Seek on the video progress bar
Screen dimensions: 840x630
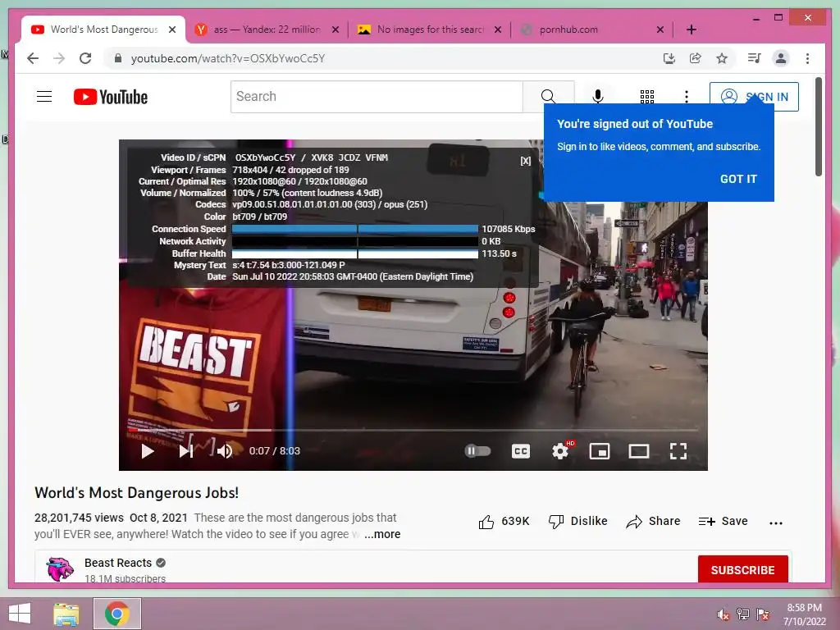point(413,430)
